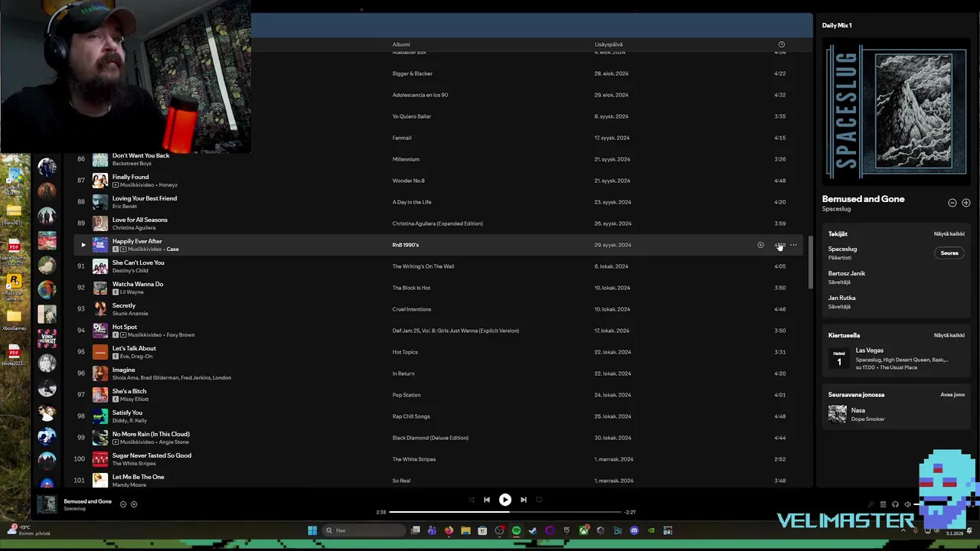Remove now-playing track via minus icon in player bar
Image resolution: width=980 pixels, height=551 pixels.
coord(123,504)
